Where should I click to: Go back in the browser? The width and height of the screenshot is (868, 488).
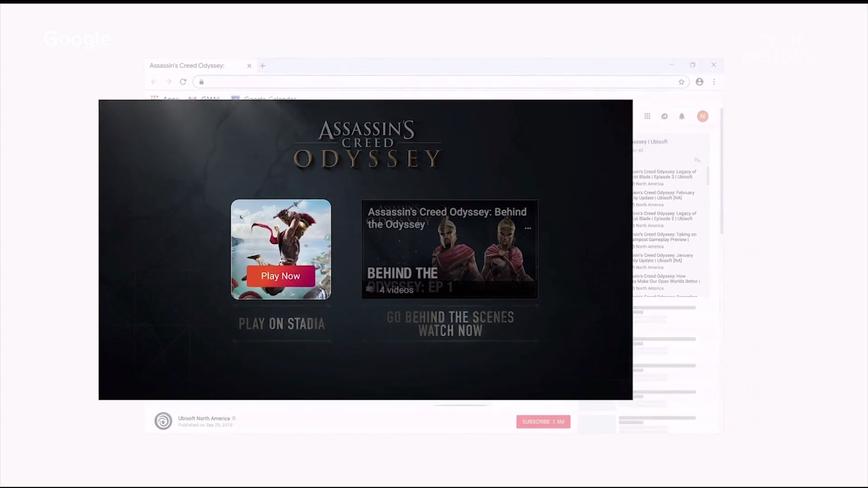click(154, 82)
